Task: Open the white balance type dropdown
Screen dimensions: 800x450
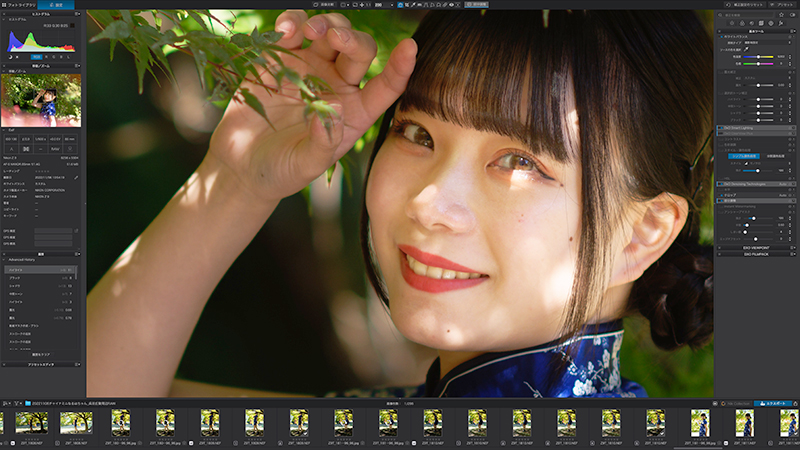Action: coord(768,42)
